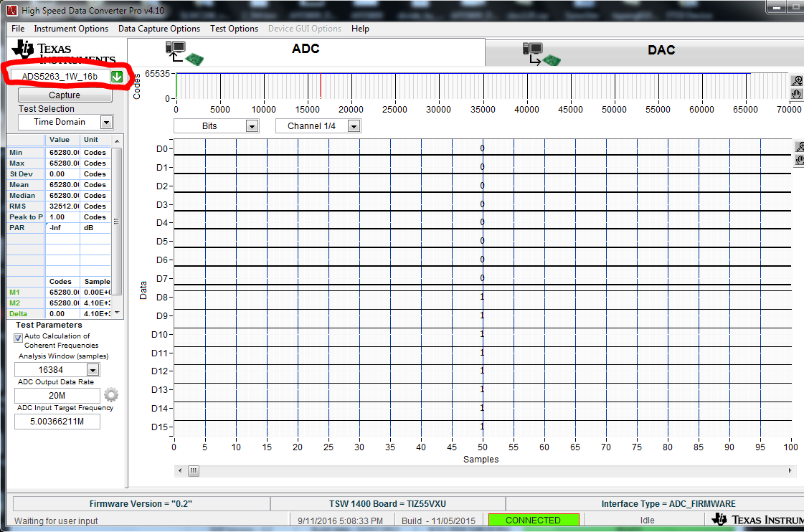Click the green download arrow beside ADS5263_1W_16b
The width and height of the screenshot is (804, 532).
point(117,77)
